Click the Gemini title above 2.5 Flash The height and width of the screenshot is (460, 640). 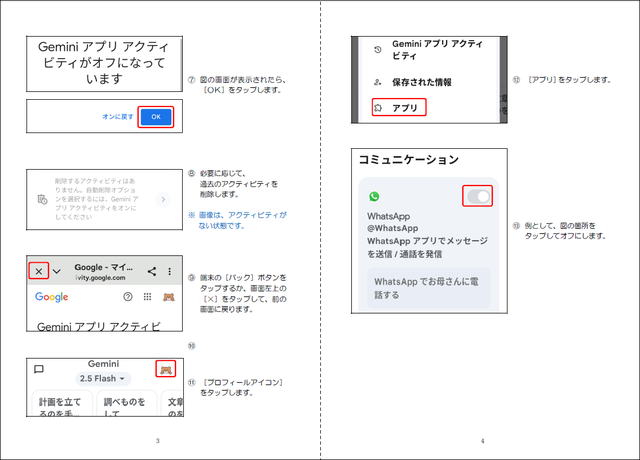(103, 364)
